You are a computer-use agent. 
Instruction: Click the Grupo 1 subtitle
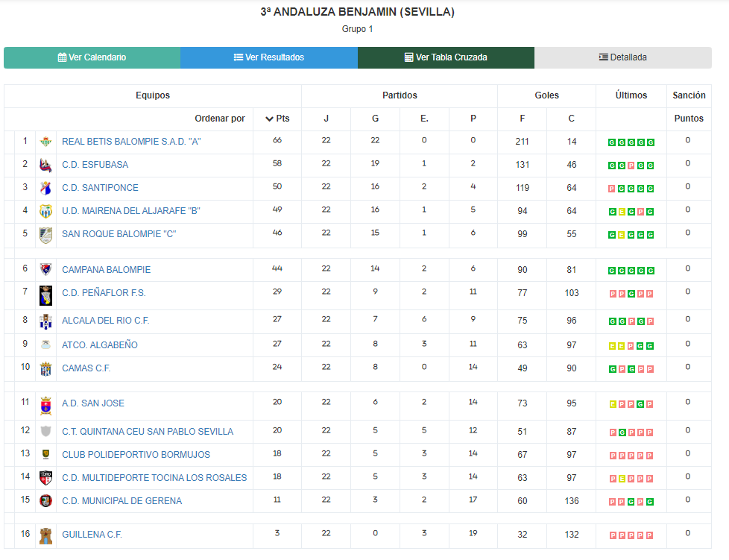pos(357,29)
